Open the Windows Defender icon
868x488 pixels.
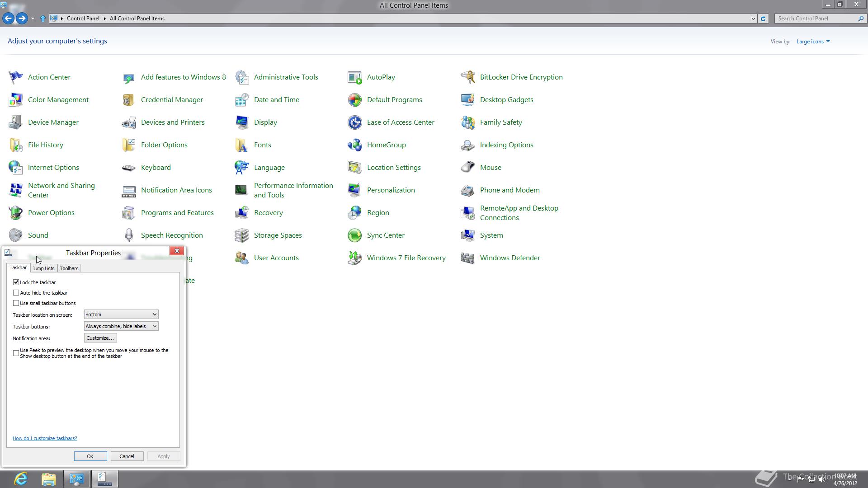tap(467, 258)
